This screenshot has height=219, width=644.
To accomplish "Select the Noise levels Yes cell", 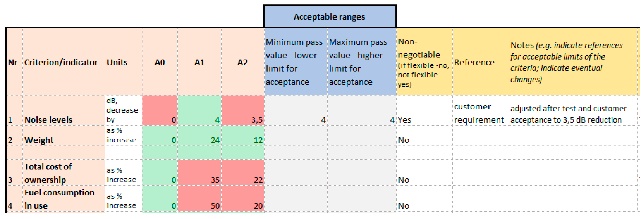I will (424, 111).
